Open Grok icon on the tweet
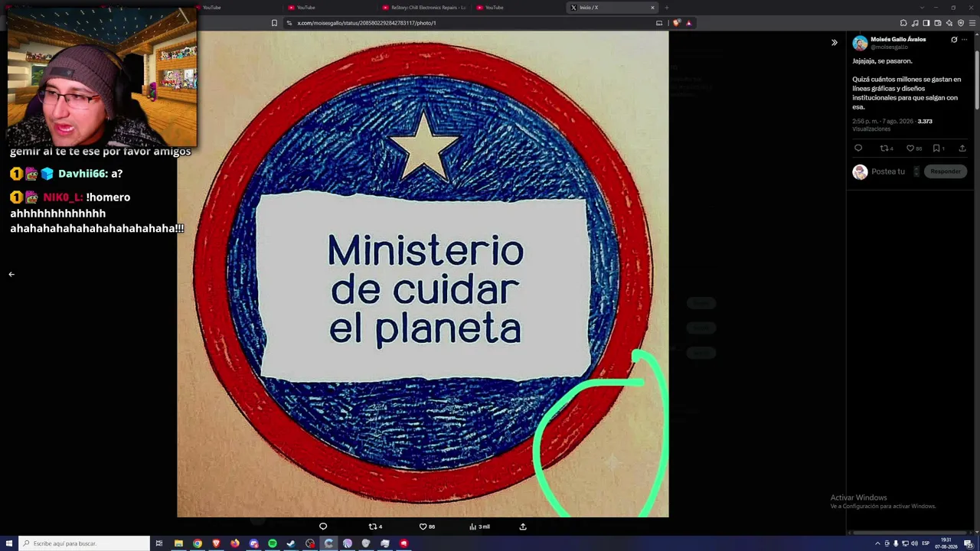 [x=954, y=40]
